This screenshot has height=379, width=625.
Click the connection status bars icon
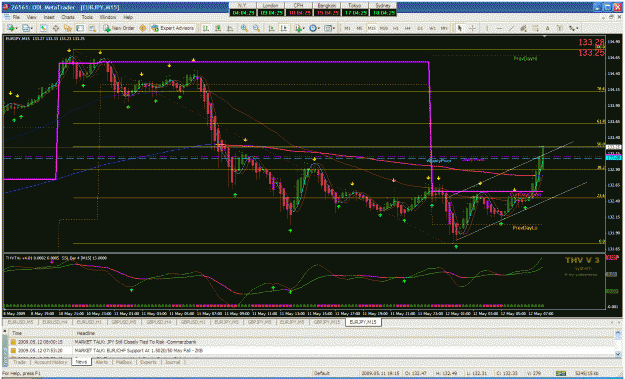[561, 373]
